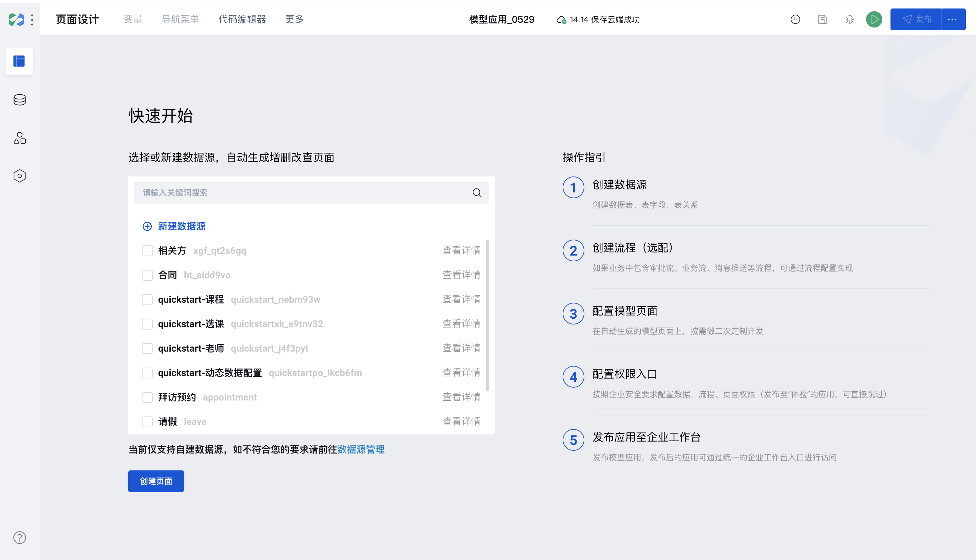Viewport: 976px width, 560px height.
Task: Open the components shapes sidebar icon
Action: 20,138
